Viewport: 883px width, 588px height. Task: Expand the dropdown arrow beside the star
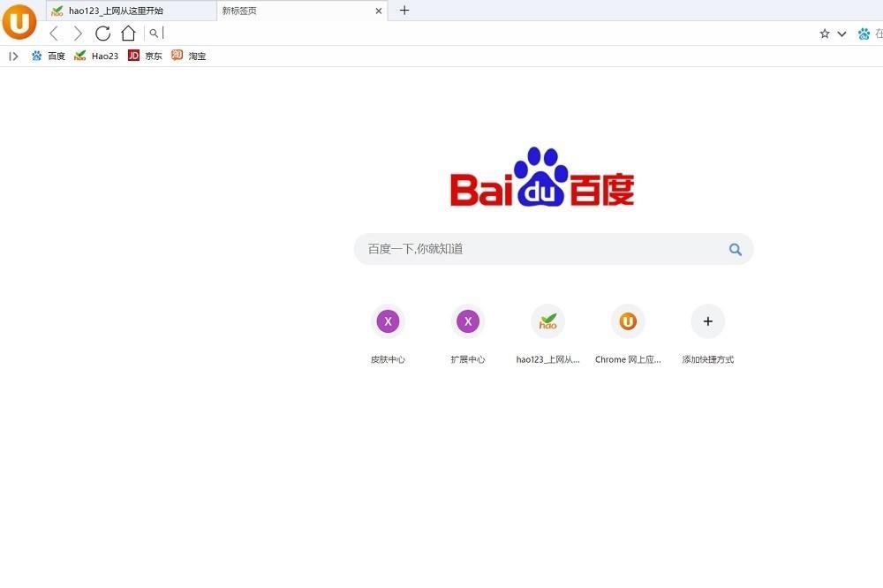pos(841,34)
